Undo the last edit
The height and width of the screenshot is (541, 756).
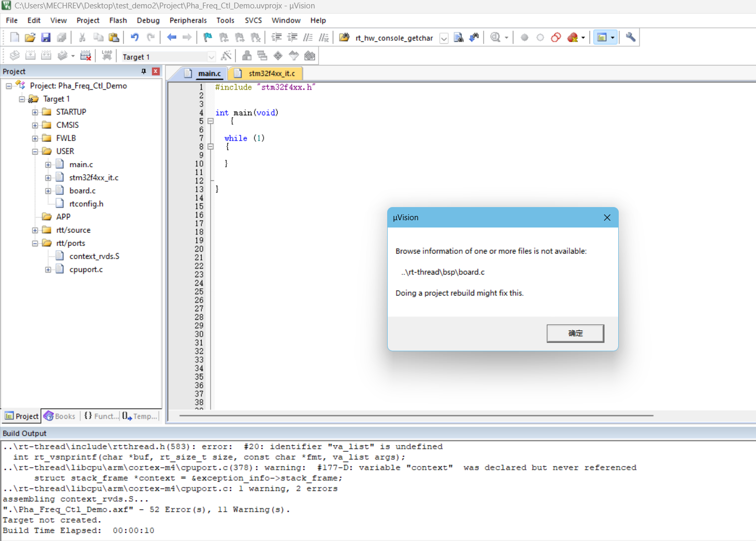pos(135,37)
